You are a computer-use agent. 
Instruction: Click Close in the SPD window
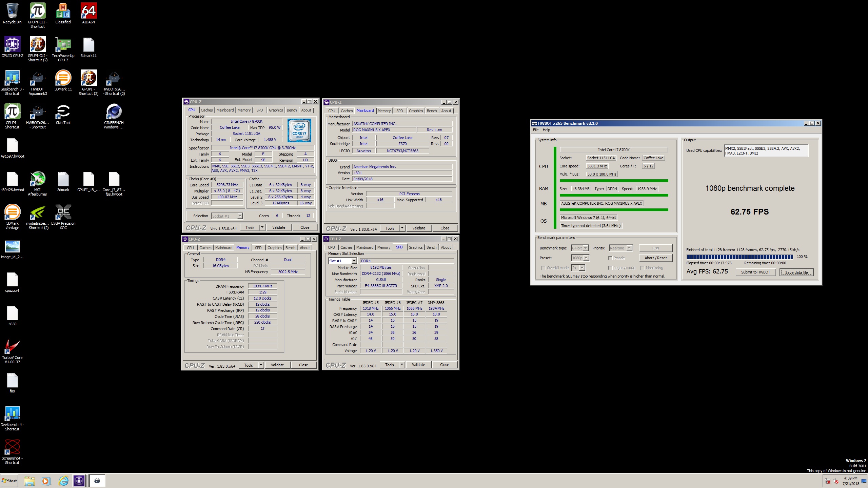445,365
